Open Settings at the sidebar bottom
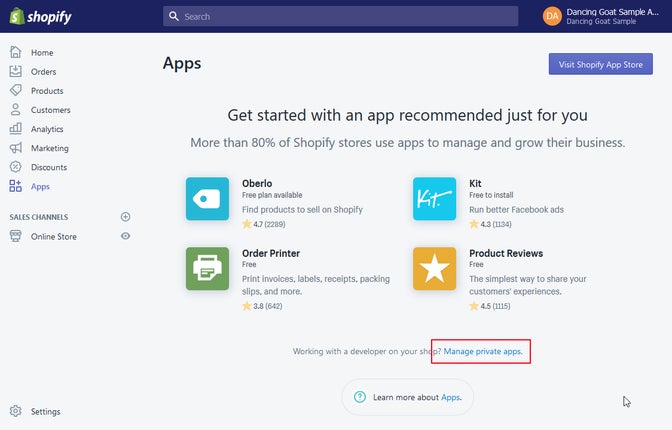Screen dimensions: 672x430 click(45, 412)
